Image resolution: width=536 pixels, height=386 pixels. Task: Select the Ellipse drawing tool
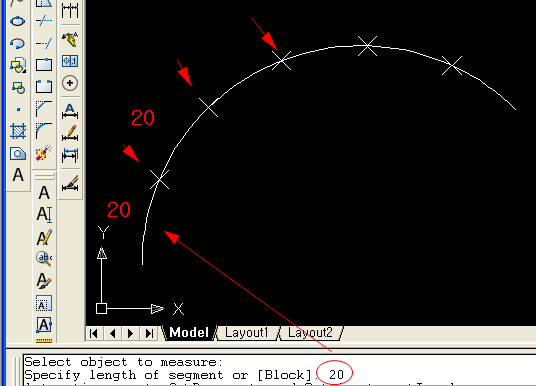17,21
